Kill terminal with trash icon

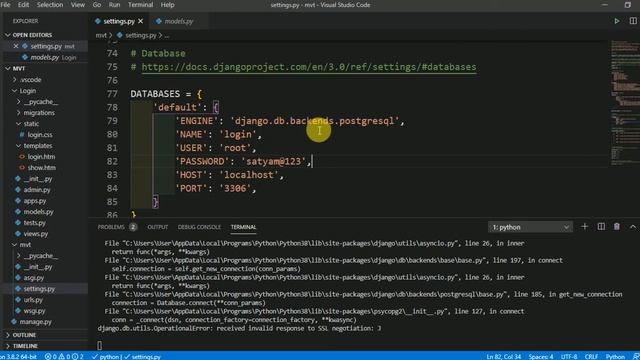(617, 227)
